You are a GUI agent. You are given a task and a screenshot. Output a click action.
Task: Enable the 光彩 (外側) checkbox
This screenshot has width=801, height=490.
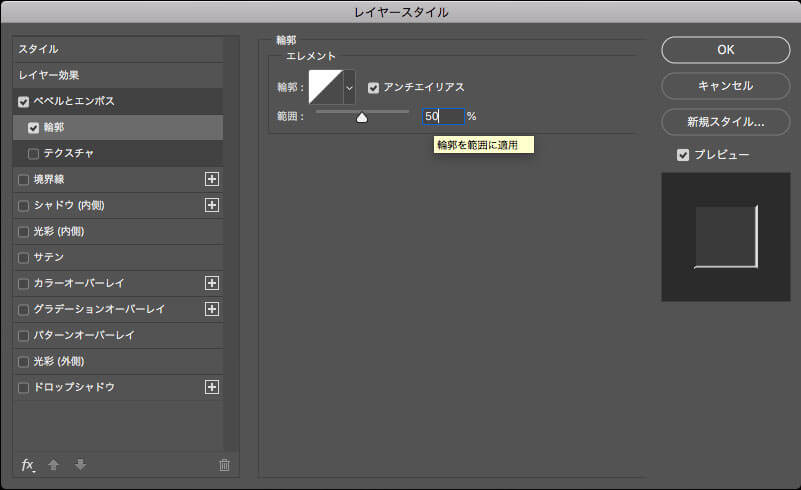click(x=23, y=362)
